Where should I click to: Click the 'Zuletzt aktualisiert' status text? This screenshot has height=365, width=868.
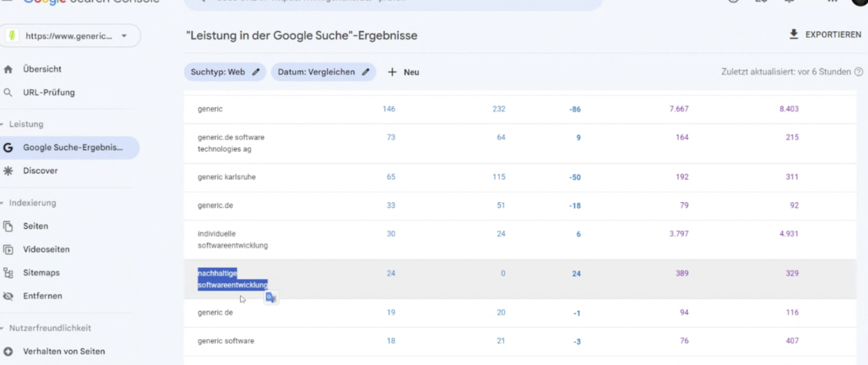(x=786, y=72)
